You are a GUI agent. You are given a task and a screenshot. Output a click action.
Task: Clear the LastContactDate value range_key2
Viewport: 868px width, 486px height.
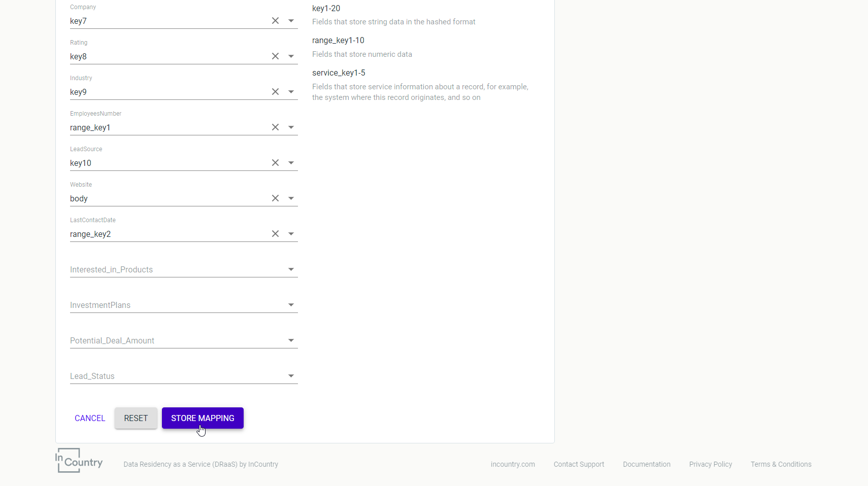[275, 234]
